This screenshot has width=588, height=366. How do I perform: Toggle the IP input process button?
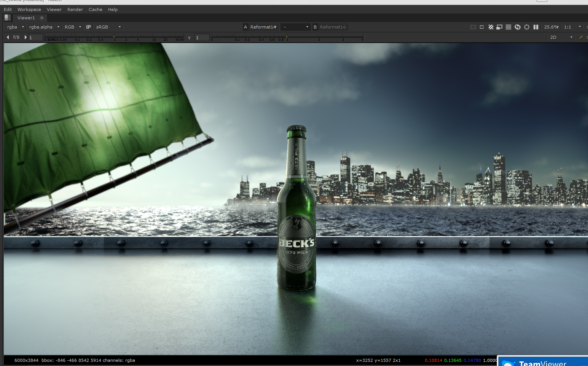(x=89, y=27)
